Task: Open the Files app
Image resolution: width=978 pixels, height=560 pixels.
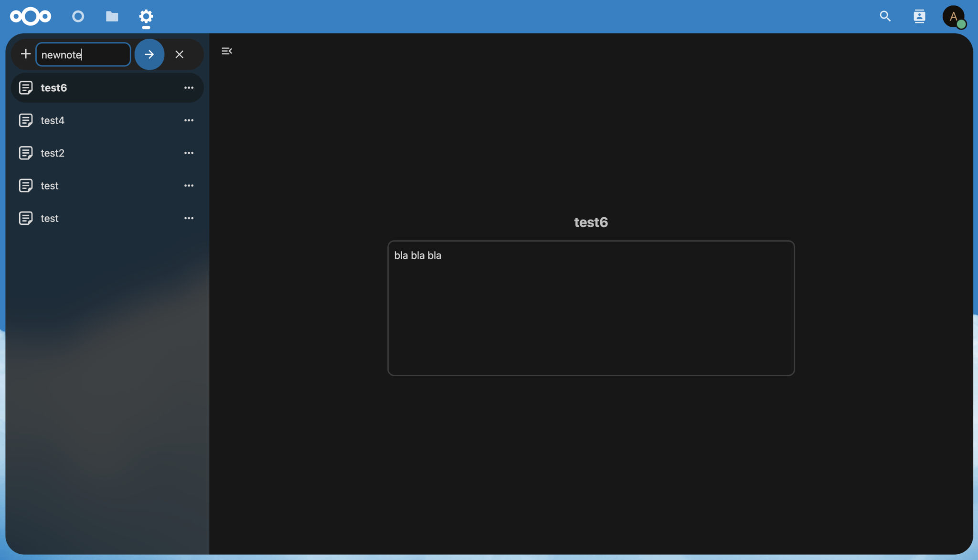Action: pyautogui.click(x=112, y=16)
